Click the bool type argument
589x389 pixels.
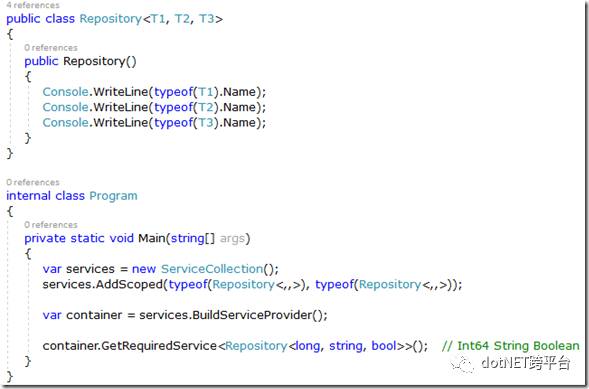click(x=384, y=345)
